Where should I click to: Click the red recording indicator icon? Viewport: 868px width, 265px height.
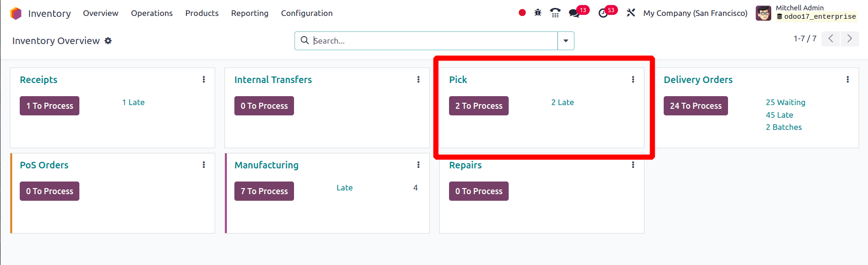522,13
